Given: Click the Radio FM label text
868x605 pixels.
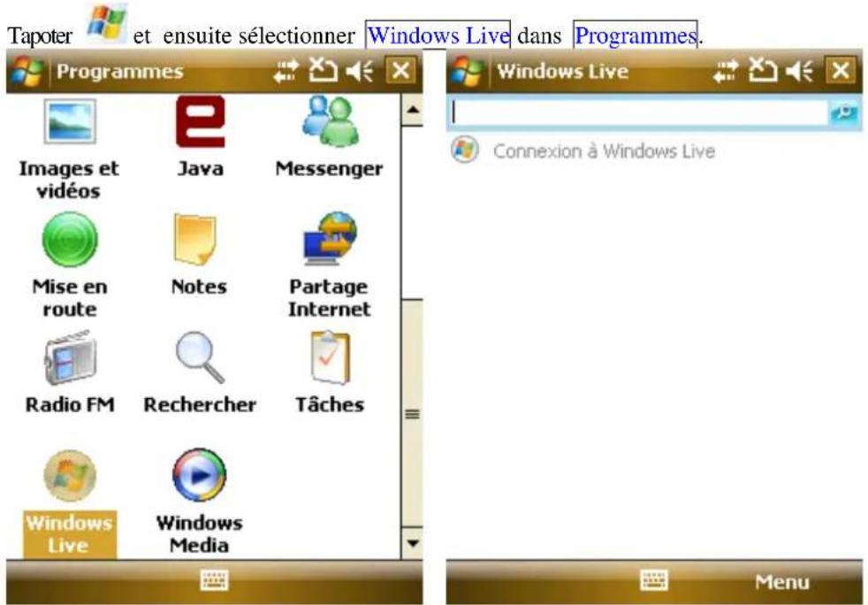Looking at the screenshot, I should (70, 404).
